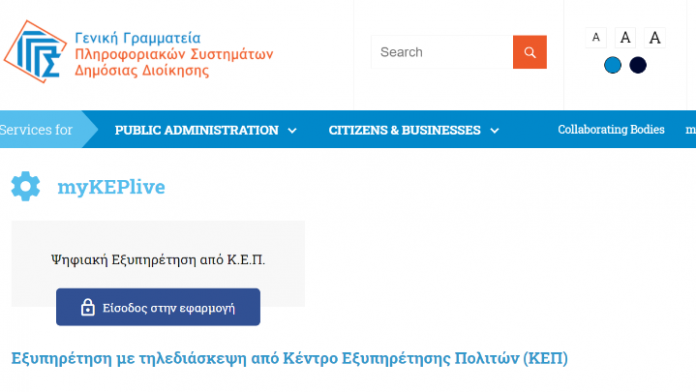The height and width of the screenshot is (392, 696).
Task: Click the Ψηφιακή Εξυπηρέτηση από Κ.Ε.Π. text
Action: [x=158, y=259]
